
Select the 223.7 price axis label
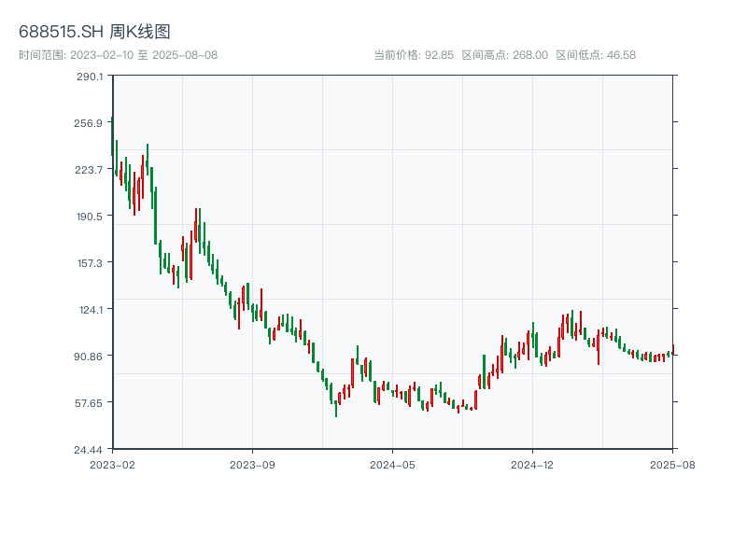[90, 169]
